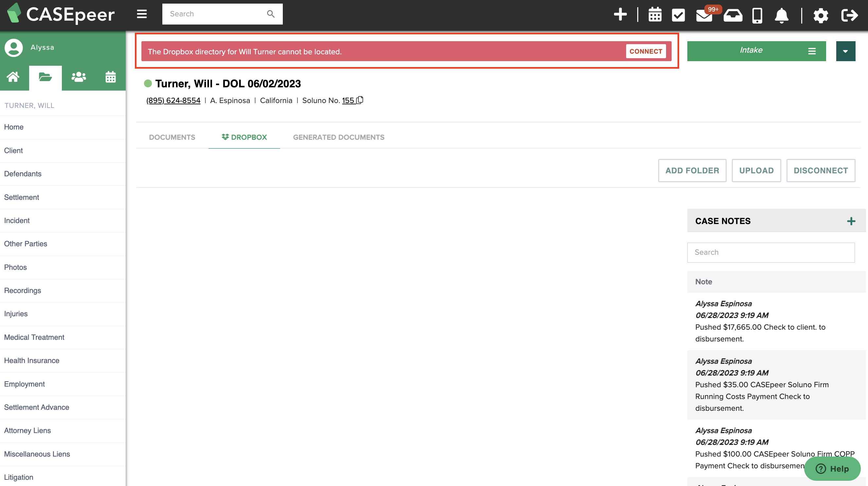Switch to the DOCUMENTS tab
Viewport: 868px width, 486px height.
172,137
